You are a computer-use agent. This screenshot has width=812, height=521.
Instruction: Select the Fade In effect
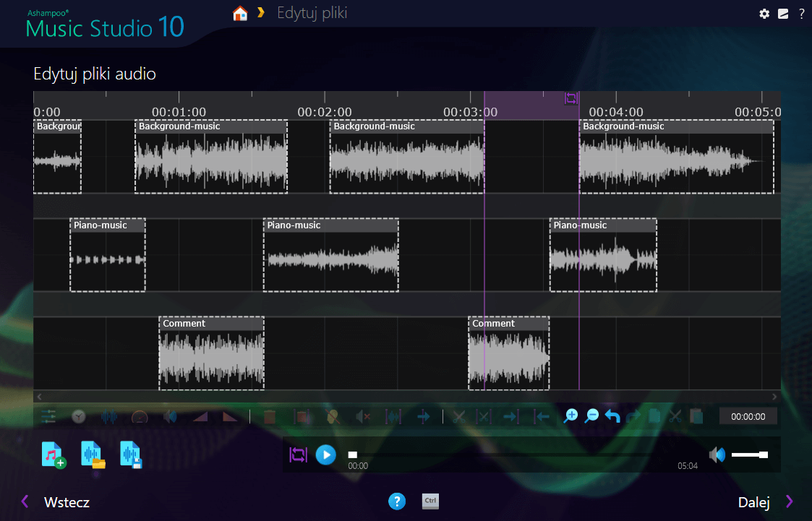200,416
